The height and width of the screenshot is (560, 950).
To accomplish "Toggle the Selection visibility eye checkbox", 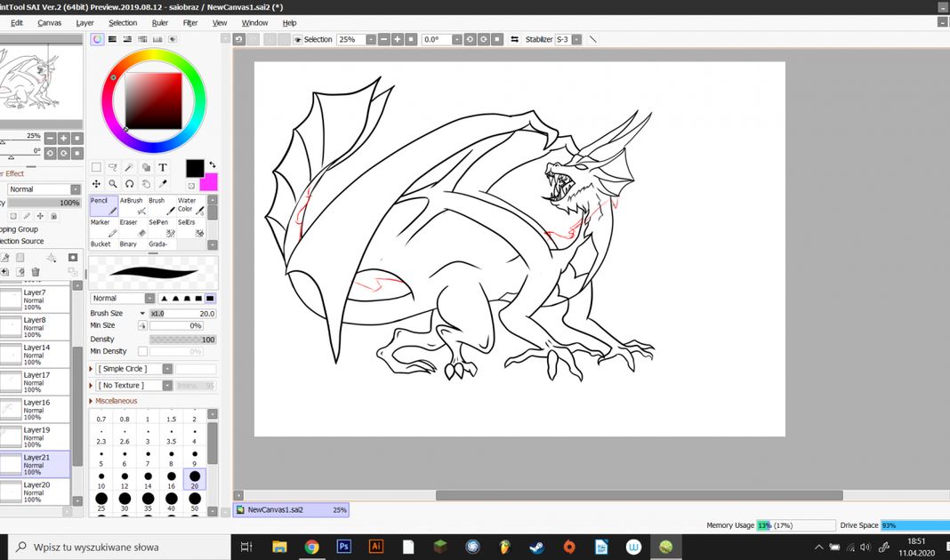I will [x=297, y=40].
